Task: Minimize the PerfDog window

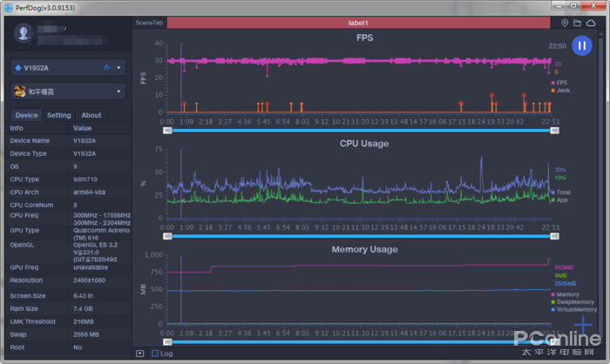Action: pos(559,5)
